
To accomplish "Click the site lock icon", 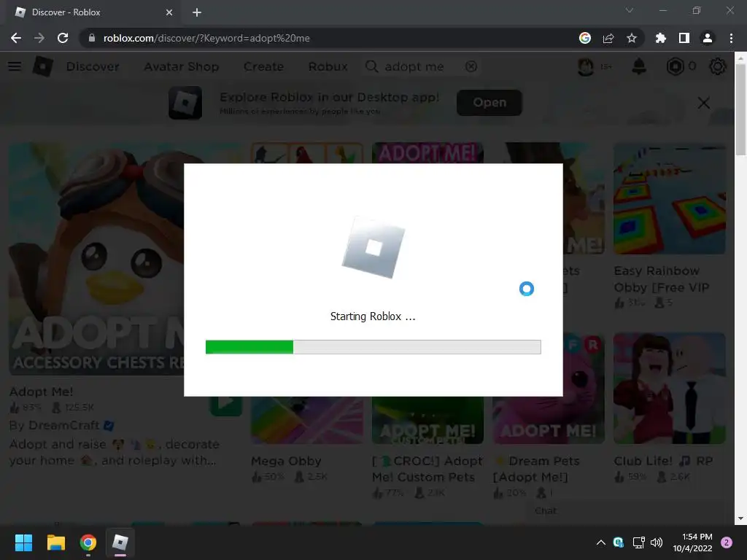I will (92, 38).
